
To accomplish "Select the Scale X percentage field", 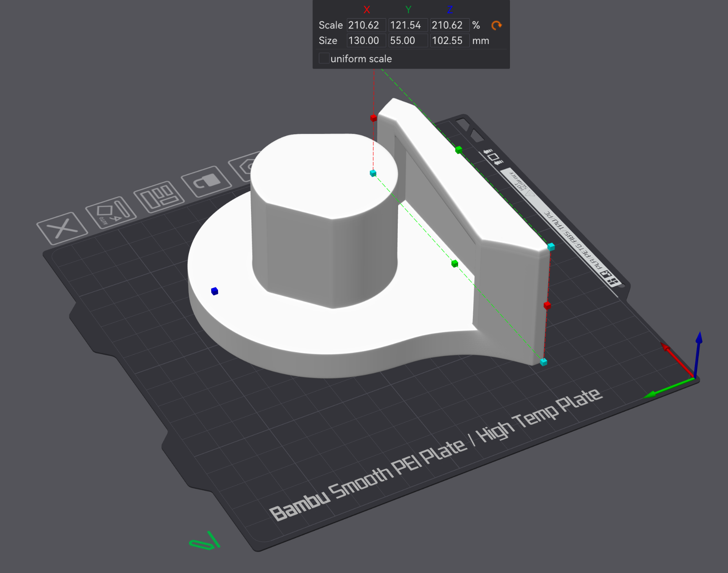I will [x=366, y=25].
